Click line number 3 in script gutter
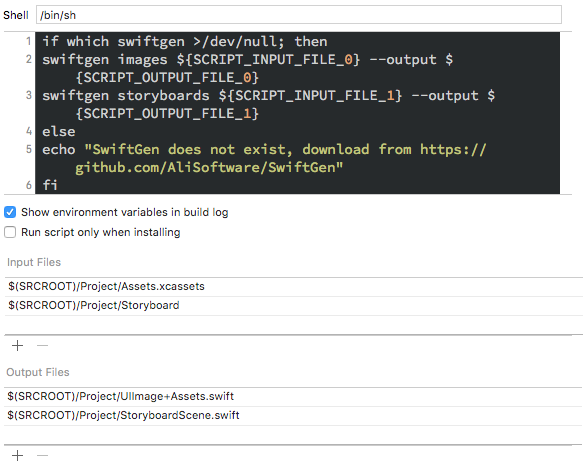Viewport: 584px width, 471px height. click(x=29, y=95)
